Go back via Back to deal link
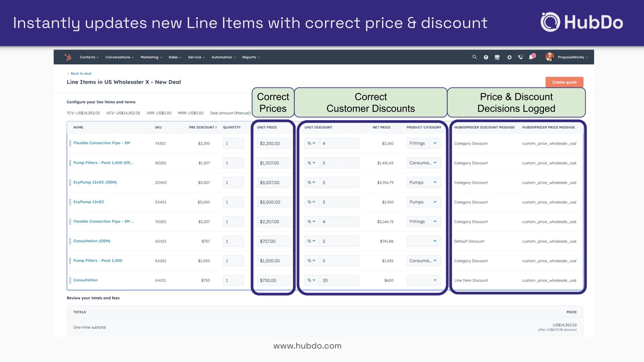Image resolution: width=644 pixels, height=362 pixels. pos(80,73)
